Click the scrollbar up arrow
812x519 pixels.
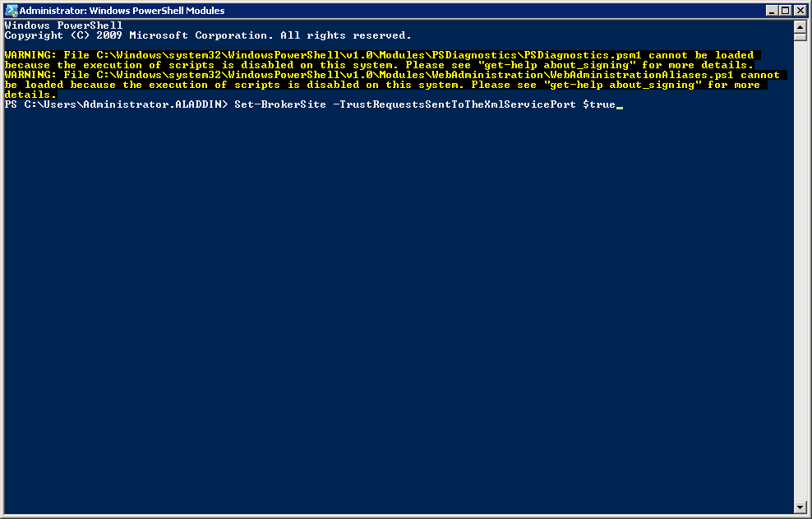click(x=800, y=26)
